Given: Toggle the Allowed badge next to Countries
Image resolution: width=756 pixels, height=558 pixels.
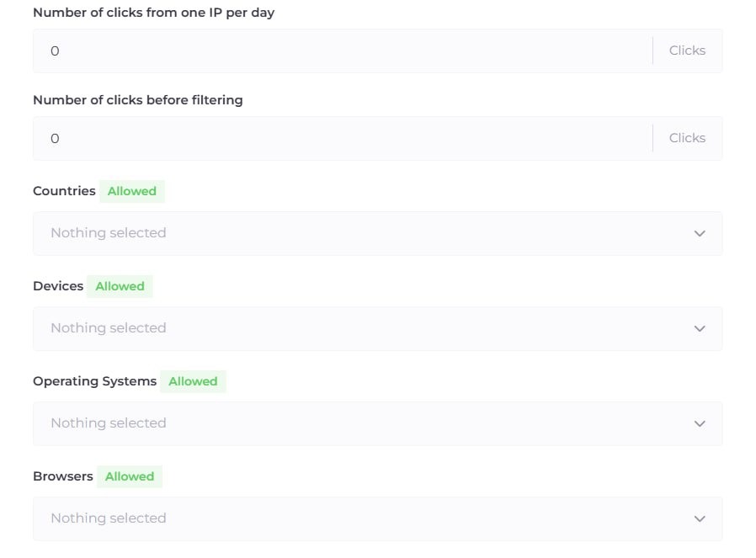Looking at the screenshot, I should pyautogui.click(x=132, y=191).
